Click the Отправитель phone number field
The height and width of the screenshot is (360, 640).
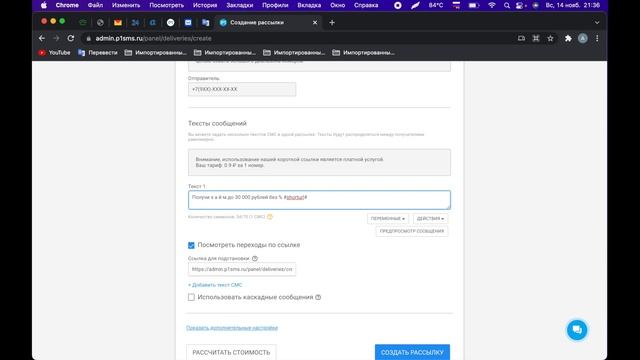pyautogui.click(x=242, y=89)
